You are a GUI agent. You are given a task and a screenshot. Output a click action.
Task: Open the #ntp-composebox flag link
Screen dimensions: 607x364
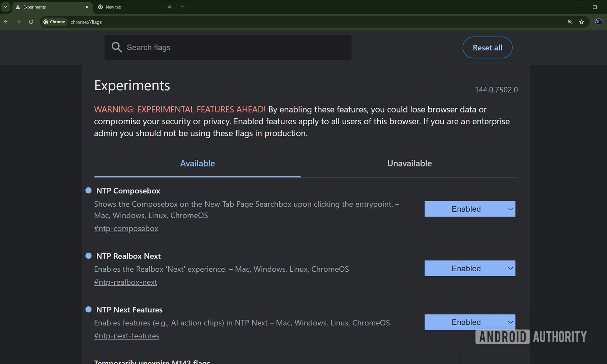coord(126,228)
